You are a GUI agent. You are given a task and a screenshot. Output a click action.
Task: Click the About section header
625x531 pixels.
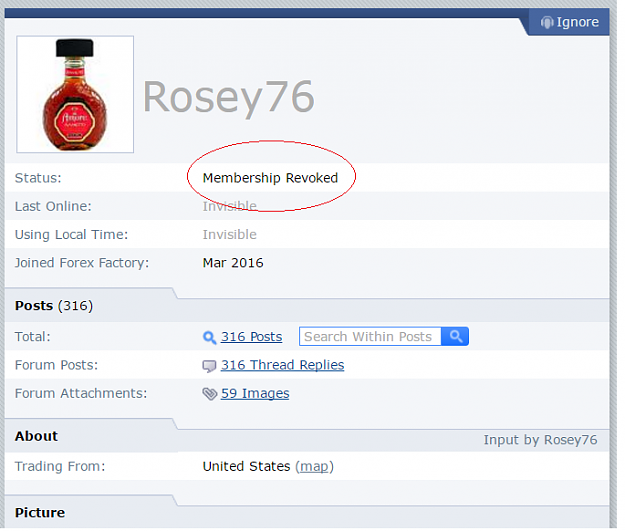(x=36, y=437)
